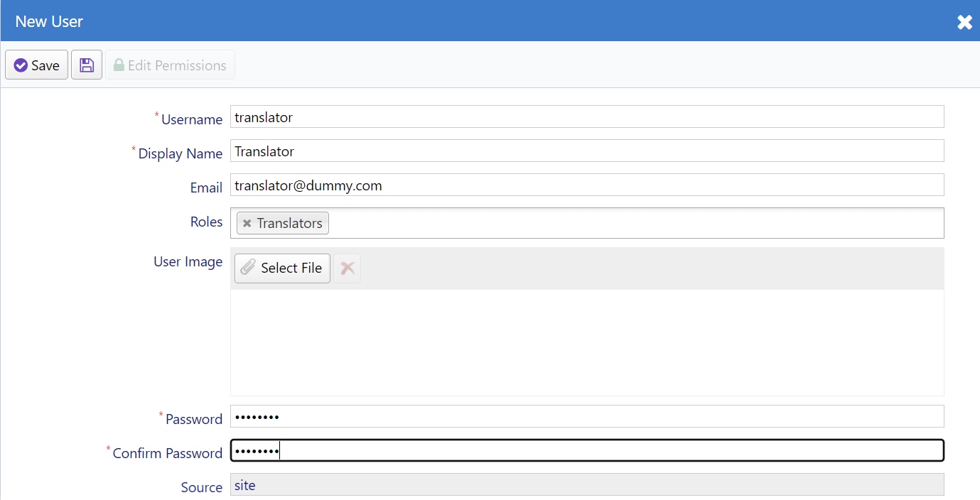The height and width of the screenshot is (500, 980).
Task: Click the checkmark icon on Save button
Action: tap(21, 65)
